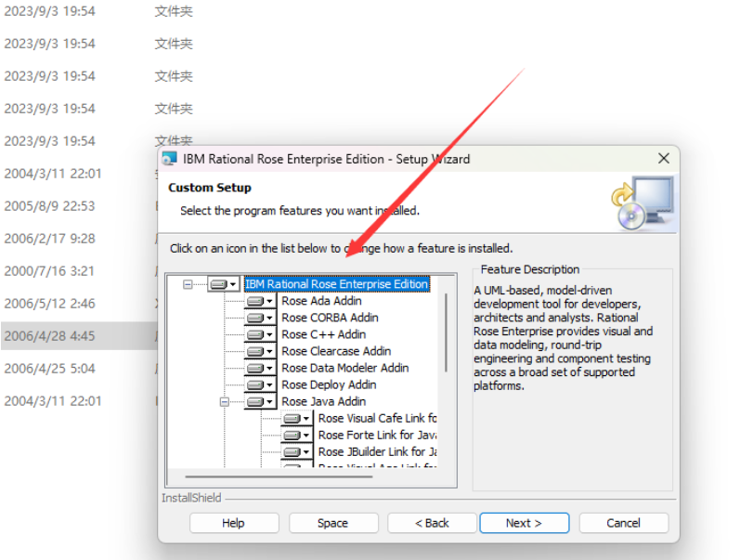Select Rose CORBA Addin feature label
Viewport: 753px width, 560px height.
330,318
